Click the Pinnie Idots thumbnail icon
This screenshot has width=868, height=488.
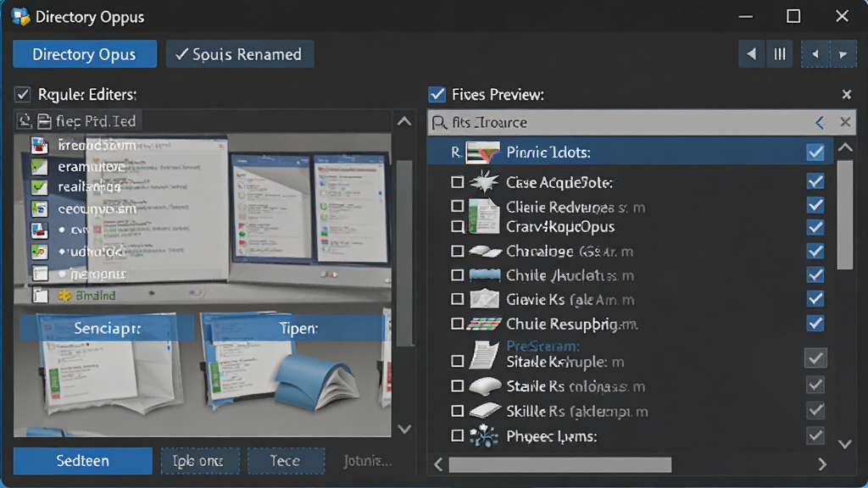482,152
